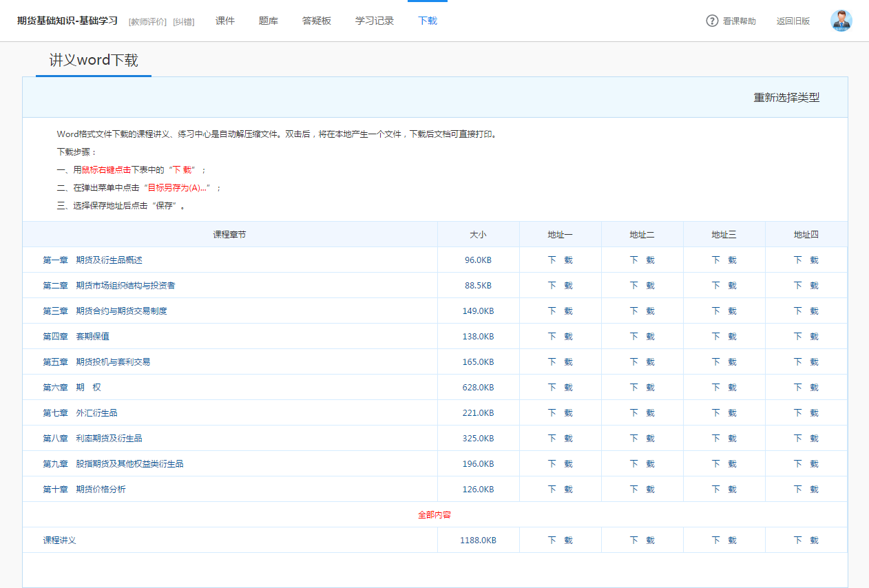
Task: Go to the 学习记录 tab
Action: [375, 21]
